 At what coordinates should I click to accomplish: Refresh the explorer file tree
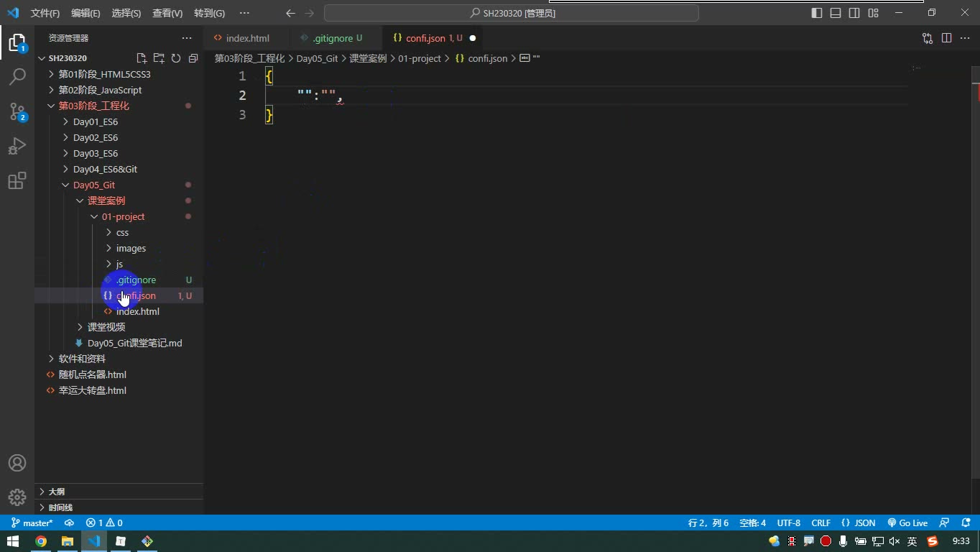[176, 58]
